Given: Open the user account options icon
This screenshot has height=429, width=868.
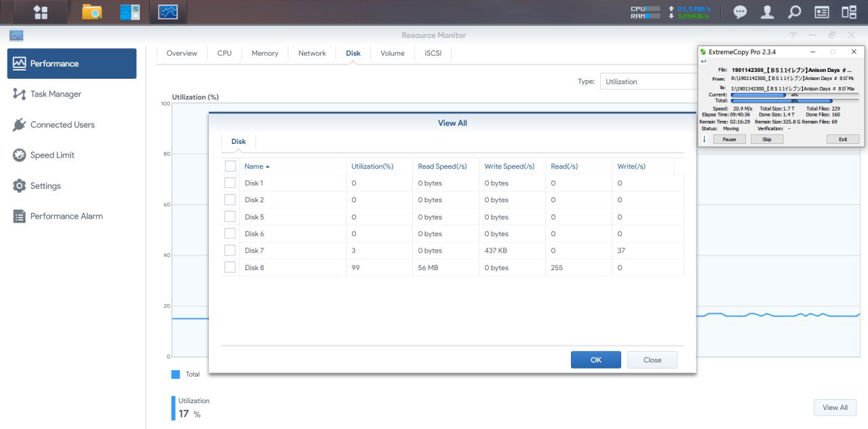Looking at the screenshot, I should (x=767, y=12).
